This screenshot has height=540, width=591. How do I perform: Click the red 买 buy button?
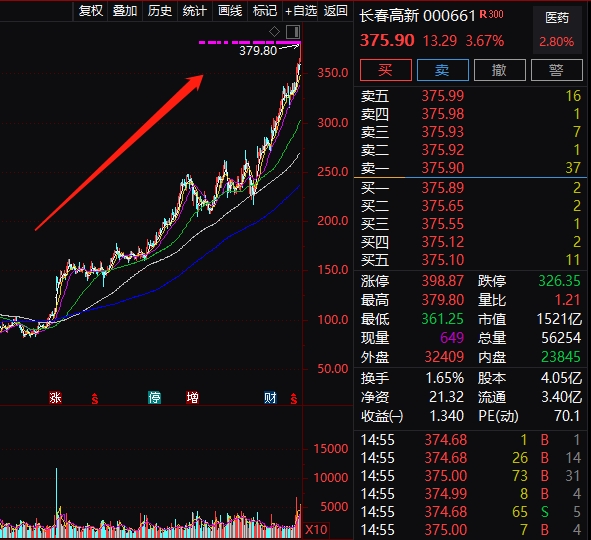coord(386,70)
